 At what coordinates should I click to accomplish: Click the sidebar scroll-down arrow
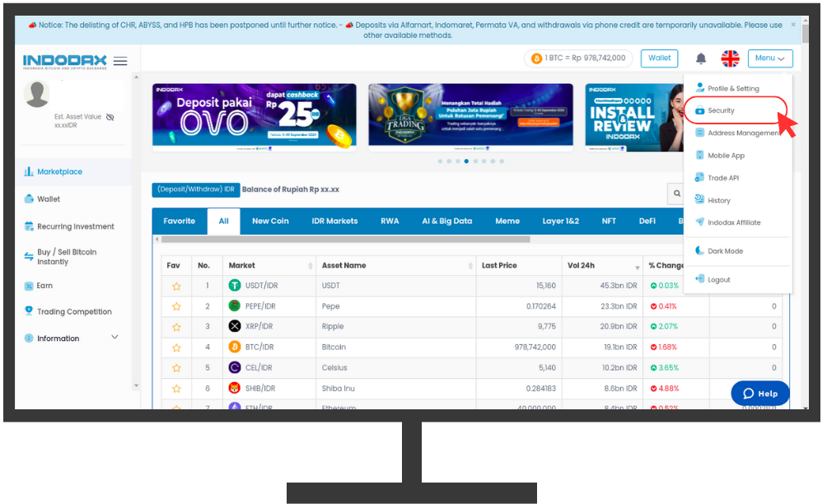[136, 386]
